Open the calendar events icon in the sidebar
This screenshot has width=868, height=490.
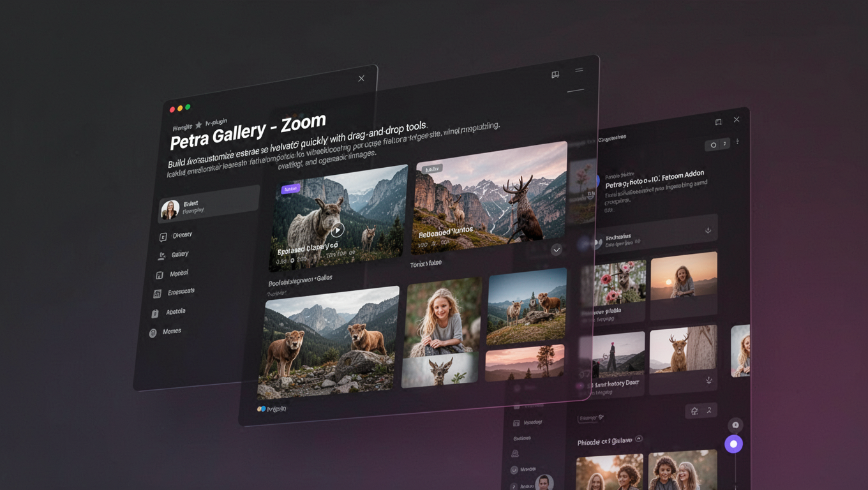point(157,292)
